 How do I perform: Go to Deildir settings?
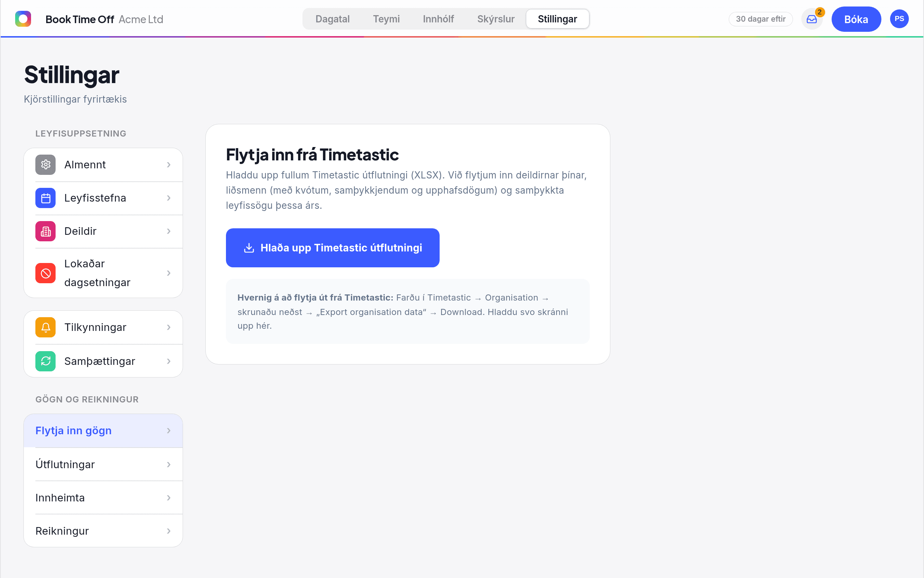[x=103, y=231]
